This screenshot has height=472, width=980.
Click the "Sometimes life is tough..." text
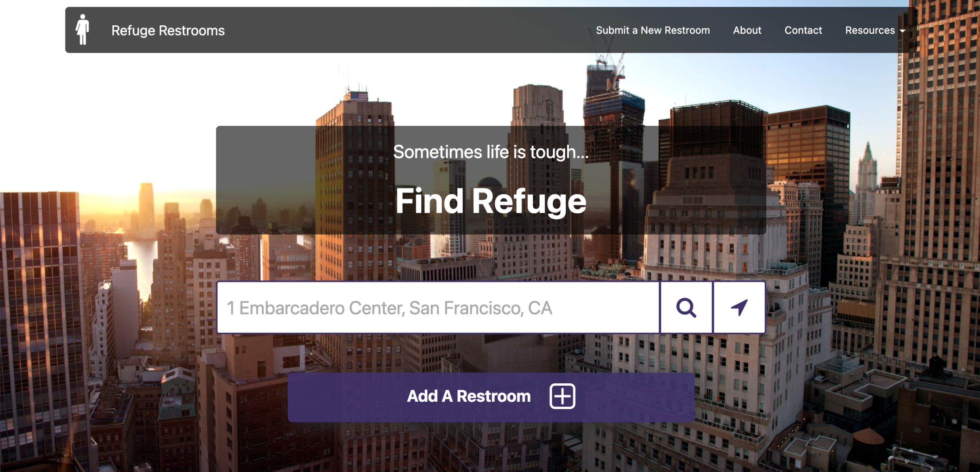click(491, 152)
